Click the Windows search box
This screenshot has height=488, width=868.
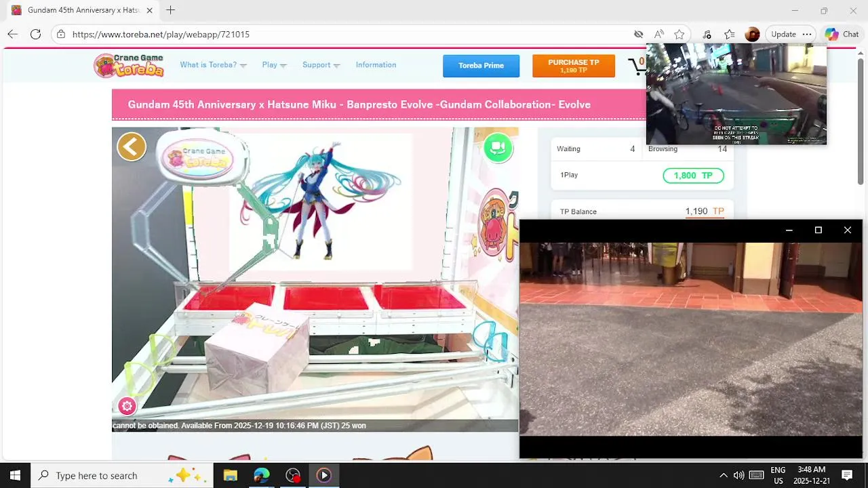pos(122,475)
